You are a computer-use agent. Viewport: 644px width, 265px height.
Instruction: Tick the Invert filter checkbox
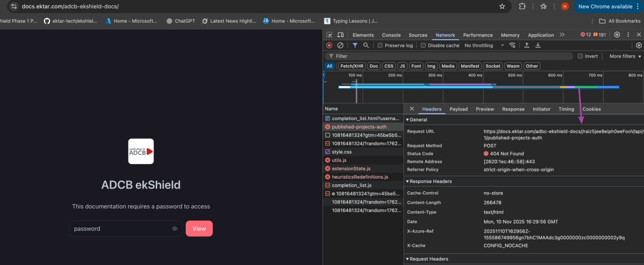click(580, 56)
